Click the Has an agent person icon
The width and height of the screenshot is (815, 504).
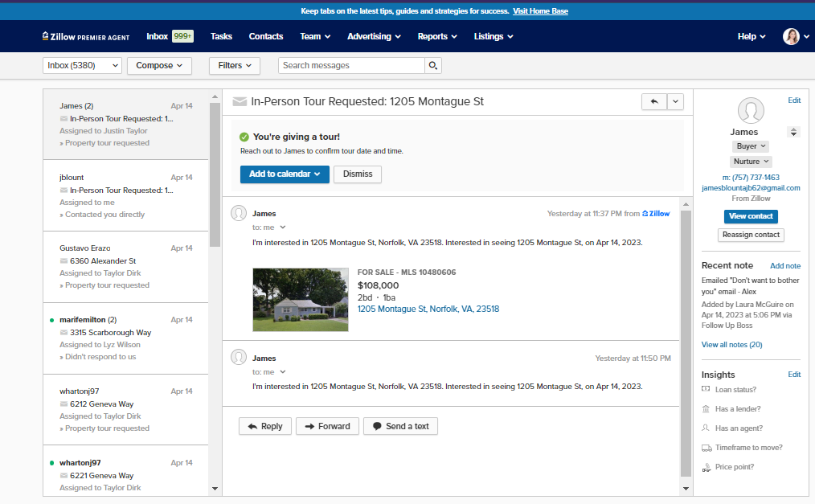(706, 428)
